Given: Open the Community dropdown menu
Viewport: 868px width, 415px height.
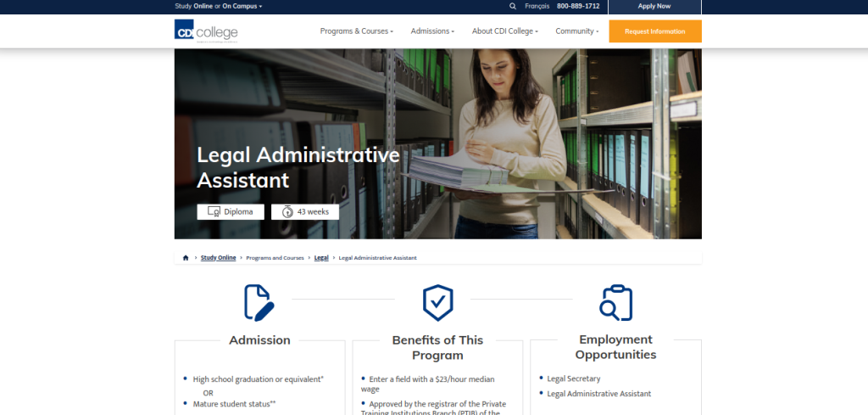Looking at the screenshot, I should tap(576, 31).
